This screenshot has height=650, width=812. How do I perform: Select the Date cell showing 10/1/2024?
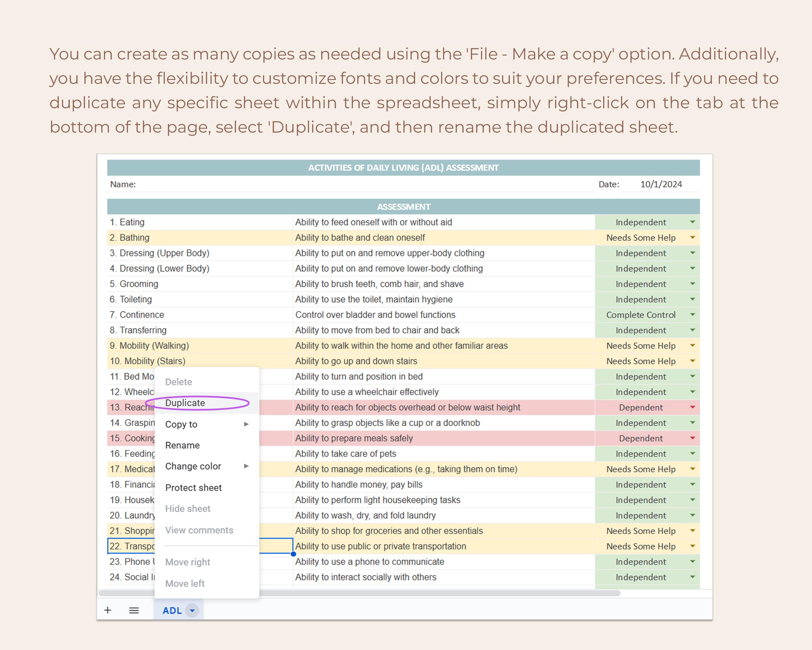coord(661,184)
